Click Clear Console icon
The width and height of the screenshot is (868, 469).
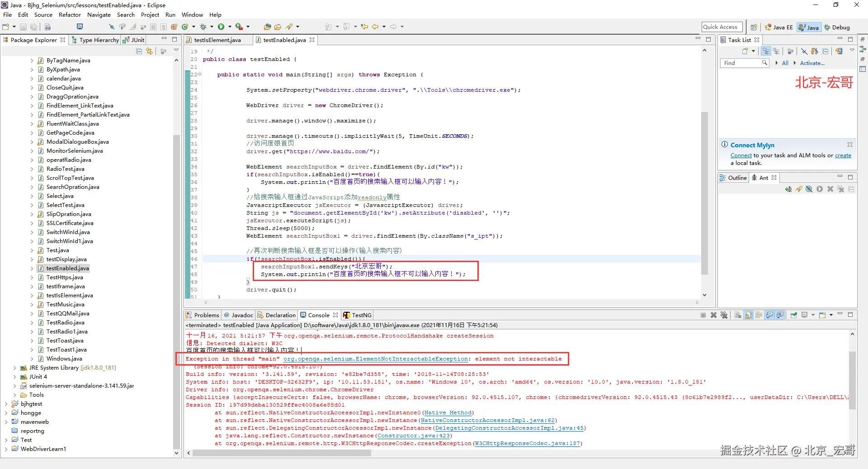[x=738, y=315]
